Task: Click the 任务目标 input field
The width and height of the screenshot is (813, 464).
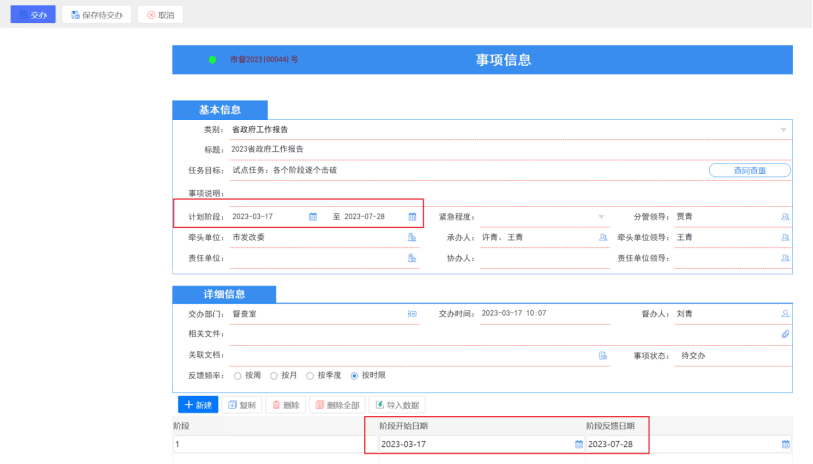Action: [468, 171]
